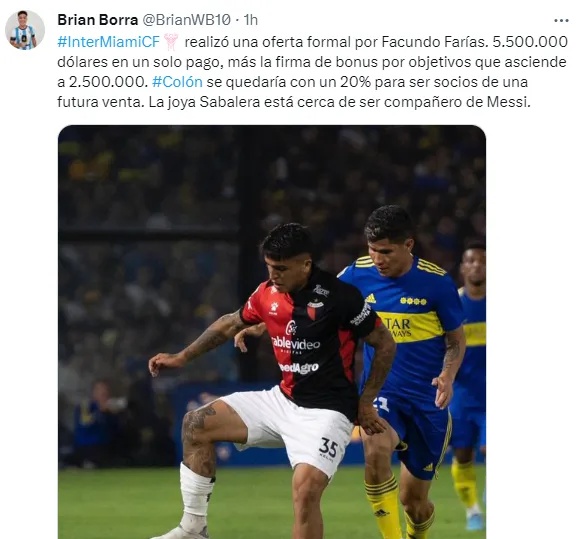Click the #Colón hashtag link
The image size is (581, 539).
pyautogui.click(x=177, y=82)
